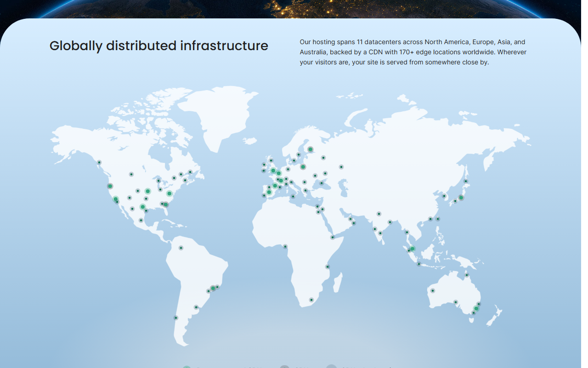Select the Nigeria marker on West Africa's coast

[x=285, y=247]
